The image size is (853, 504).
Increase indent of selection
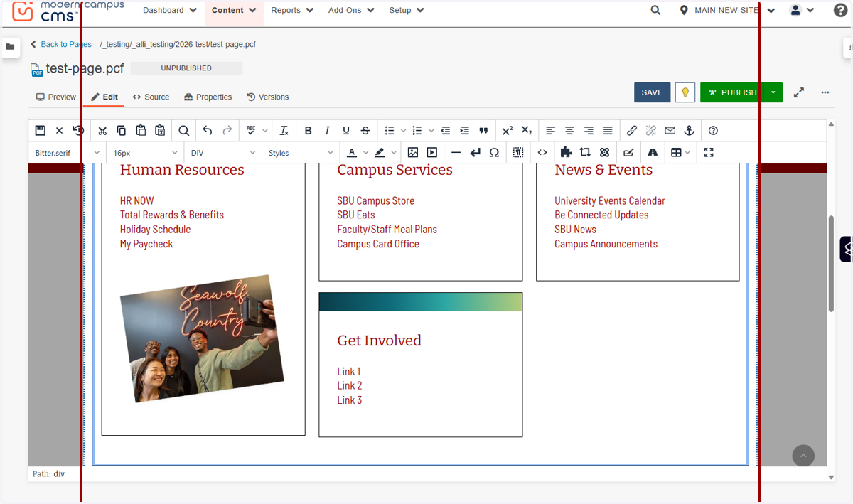465,131
